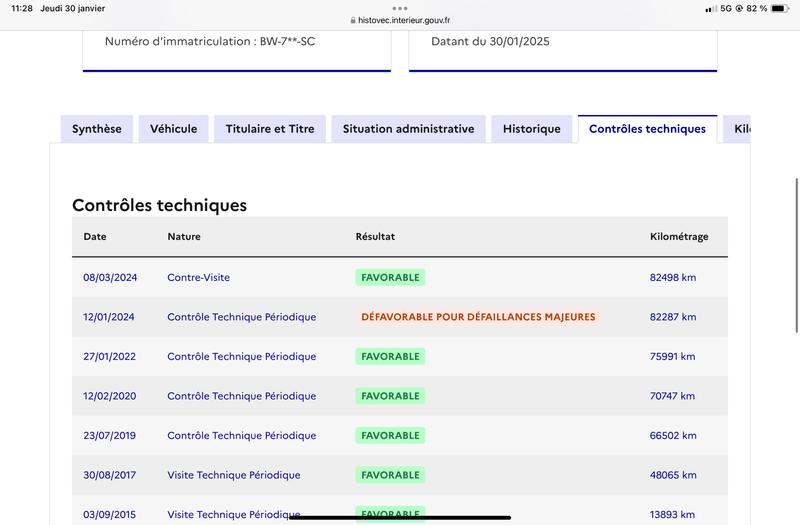
Task: Tap the home indicator bar at the bottom
Action: coord(400,517)
